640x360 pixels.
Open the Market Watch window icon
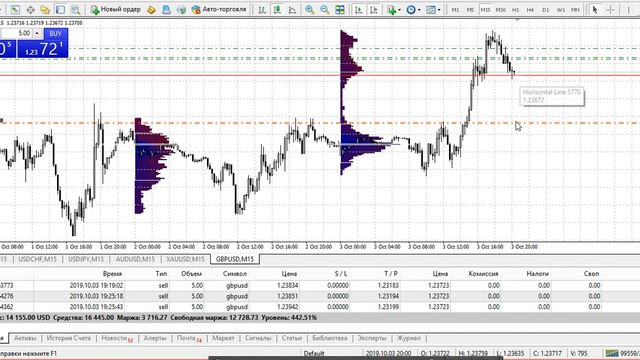pyautogui.click(x=15, y=9)
